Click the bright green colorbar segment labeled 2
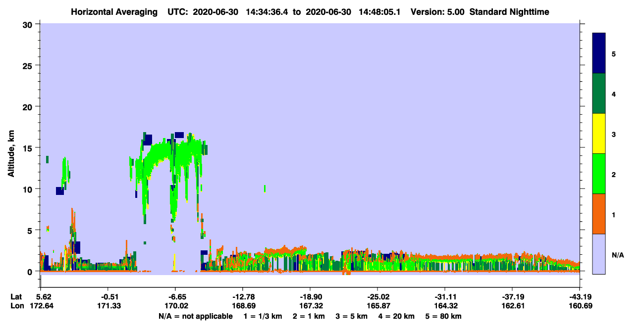This screenshot has width=644, height=330. [599, 174]
